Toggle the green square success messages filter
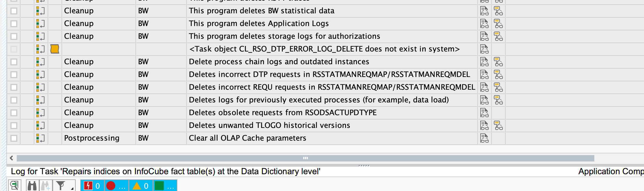Image resolution: width=644 pixels, height=191 pixels. click(165, 186)
